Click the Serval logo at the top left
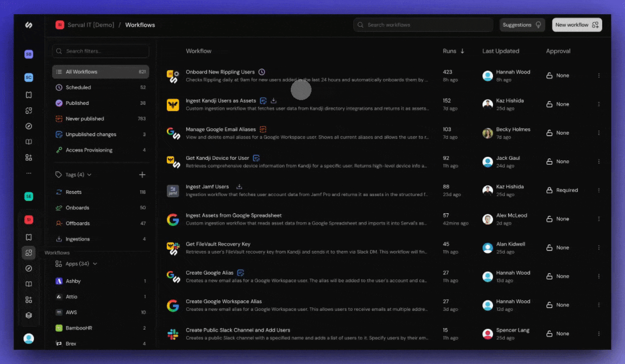The width and height of the screenshot is (625, 364). pos(29,24)
